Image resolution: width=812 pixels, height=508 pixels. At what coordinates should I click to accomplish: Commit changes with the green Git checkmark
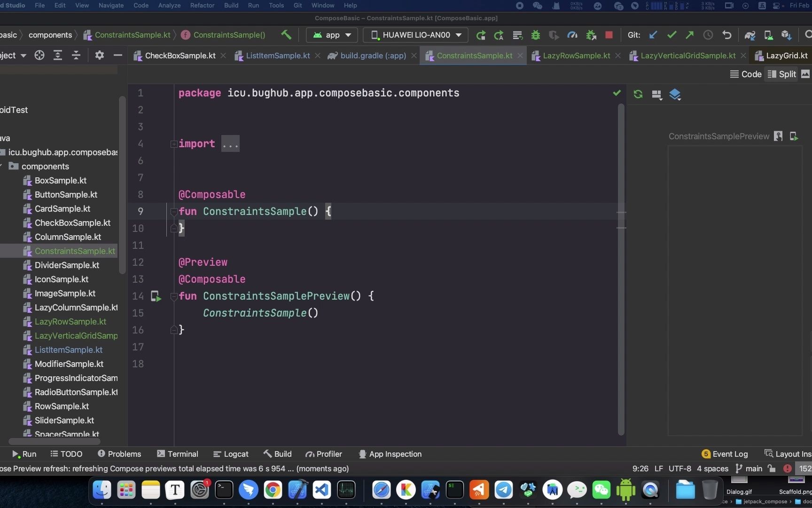(x=671, y=35)
